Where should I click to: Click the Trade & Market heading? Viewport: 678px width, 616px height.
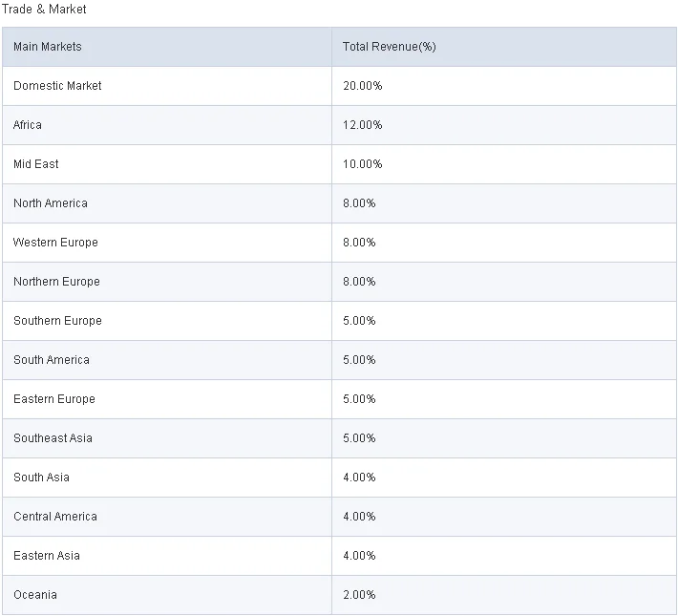44,10
